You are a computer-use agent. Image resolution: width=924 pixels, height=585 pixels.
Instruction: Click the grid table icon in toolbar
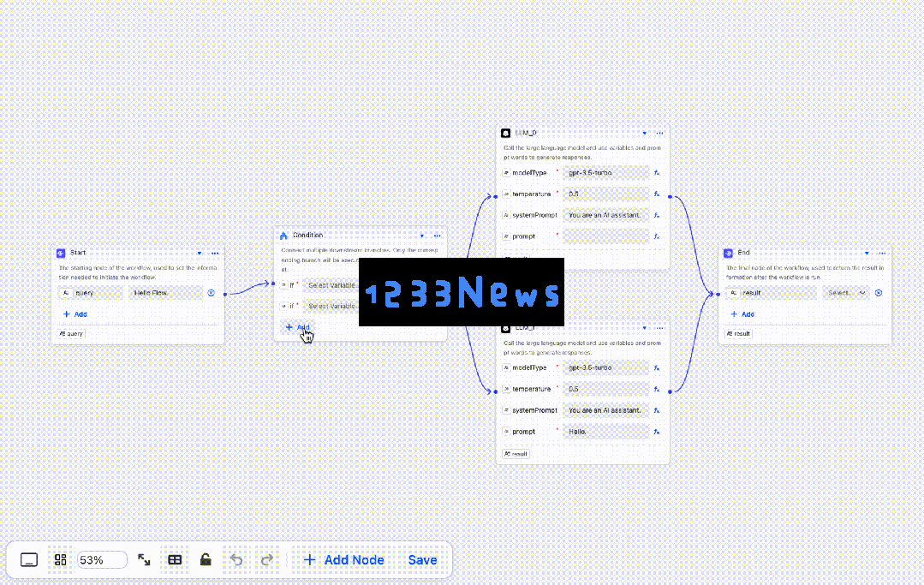[175, 559]
